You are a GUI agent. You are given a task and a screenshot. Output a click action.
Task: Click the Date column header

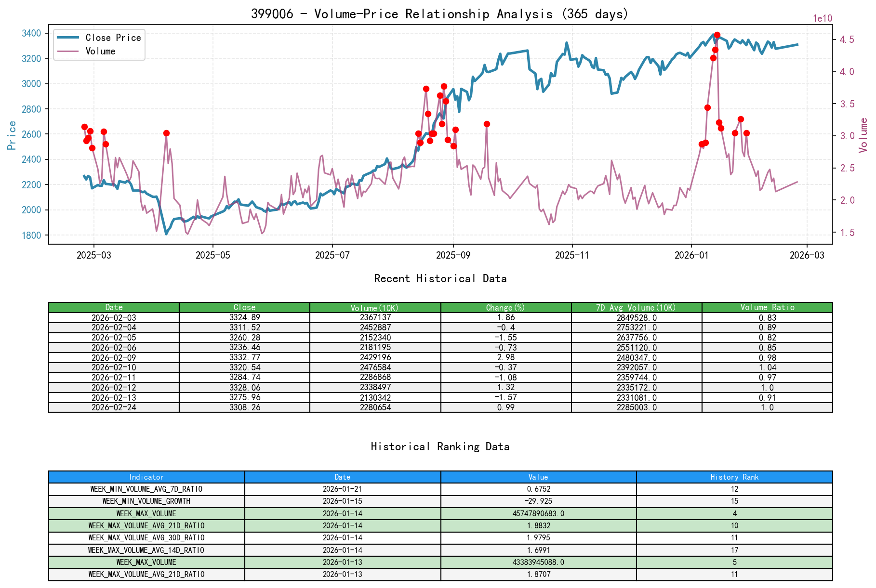[x=114, y=307]
